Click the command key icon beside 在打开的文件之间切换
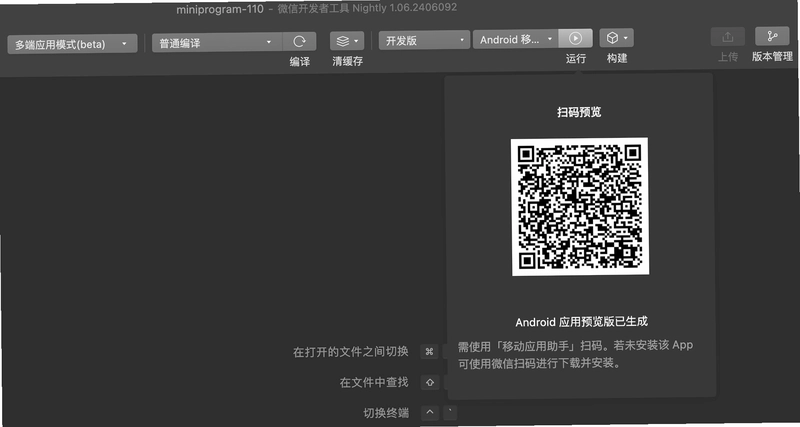 point(429,351)
